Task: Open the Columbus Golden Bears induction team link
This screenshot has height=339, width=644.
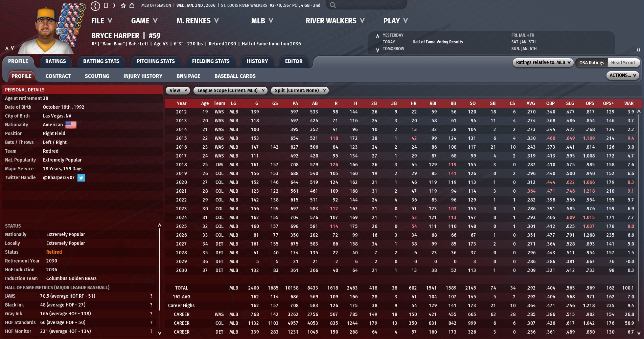Action: click(x=71, y=279)
